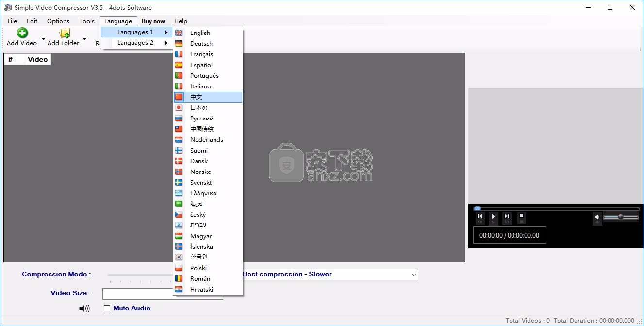Select Italiano language
The image size is (644, 326).
pyautogui.click(x=208, y=86)
